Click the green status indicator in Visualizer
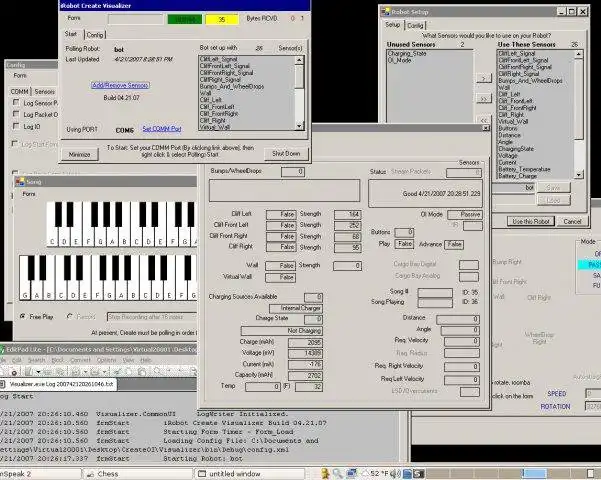The height and width of the screenshot is (480, 601). [x=185, y=19]
